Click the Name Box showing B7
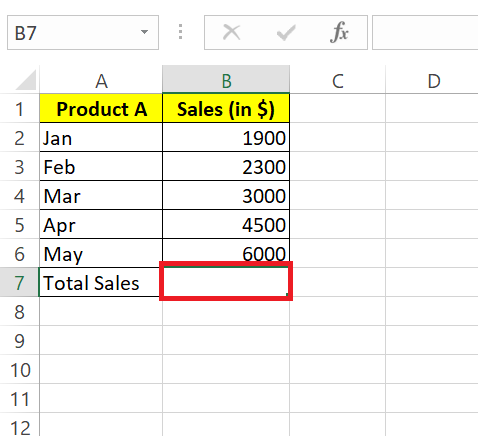Image resolution: width=478 pixels, height=436 pixels. [x=83, y=33]
